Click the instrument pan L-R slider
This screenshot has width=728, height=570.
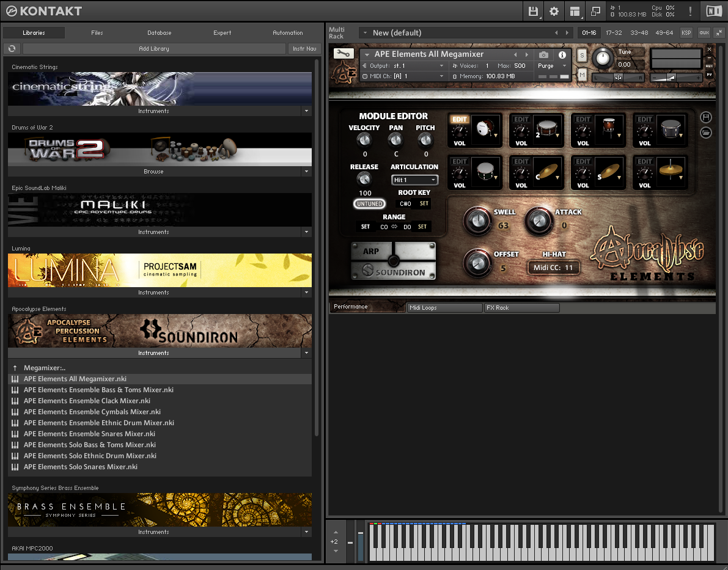pyautogui.click(x=619, y=78)
